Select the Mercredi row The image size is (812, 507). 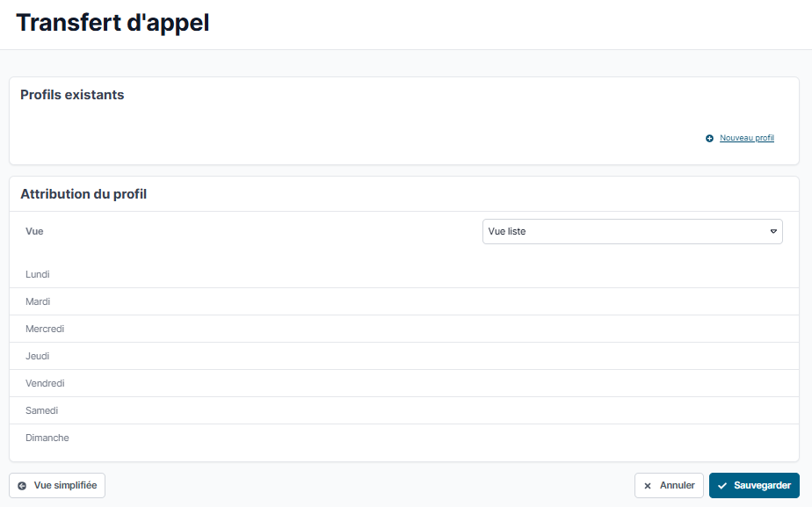tap(45, 329)
